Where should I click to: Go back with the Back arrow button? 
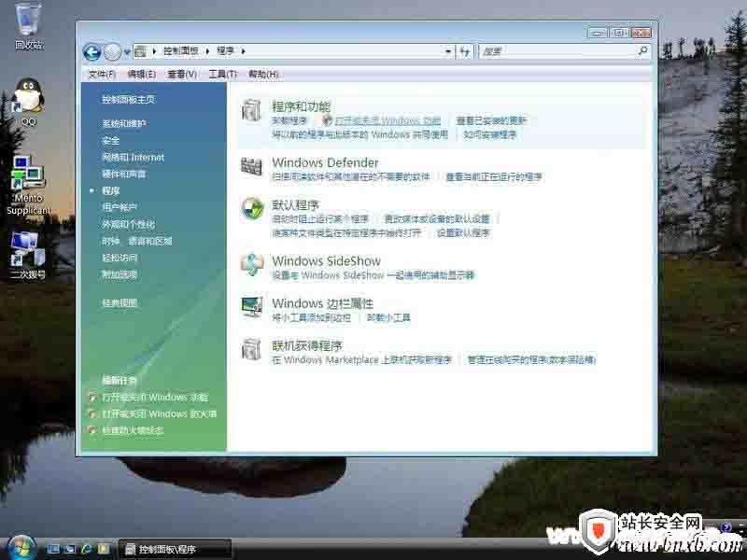click(92, 52)
